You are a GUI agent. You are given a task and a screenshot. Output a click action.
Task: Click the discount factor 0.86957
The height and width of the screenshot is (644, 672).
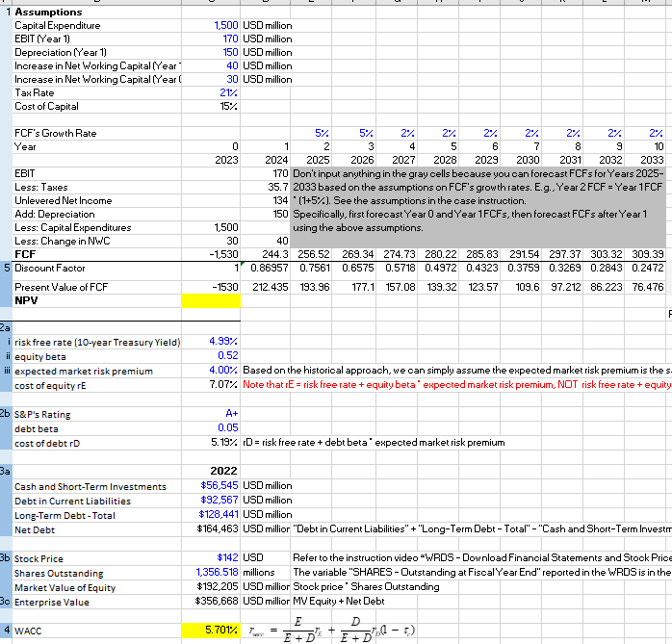point(270,269)
